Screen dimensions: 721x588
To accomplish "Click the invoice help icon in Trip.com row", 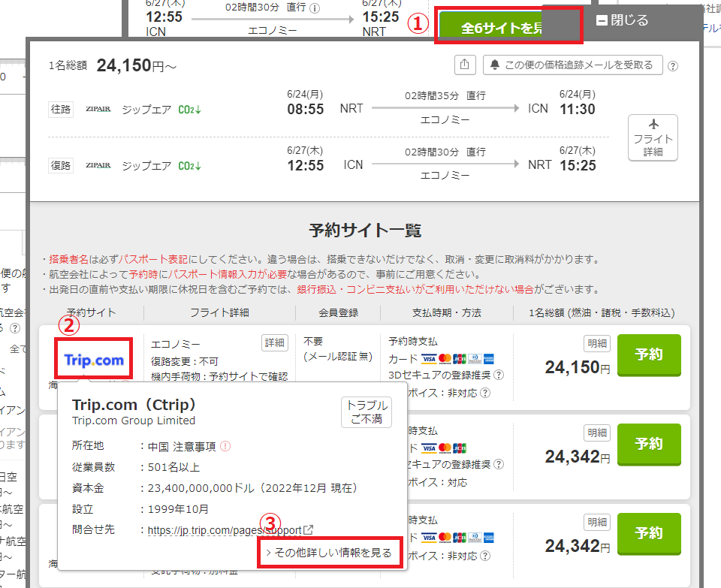I will tap(485, 392).
